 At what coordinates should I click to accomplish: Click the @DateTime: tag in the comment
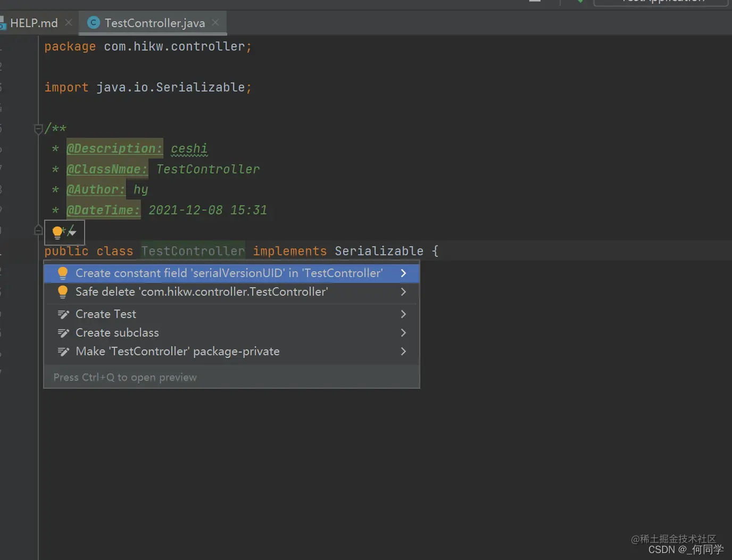tap(103, 210)
